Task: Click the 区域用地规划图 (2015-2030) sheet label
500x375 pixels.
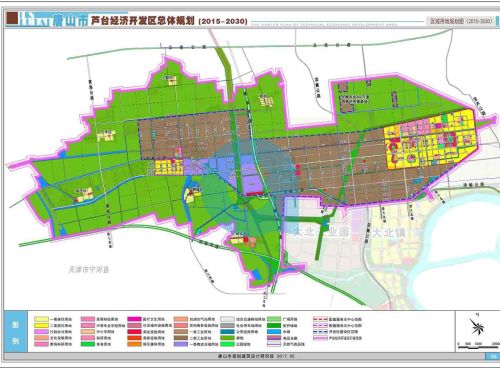Action: 461,21
